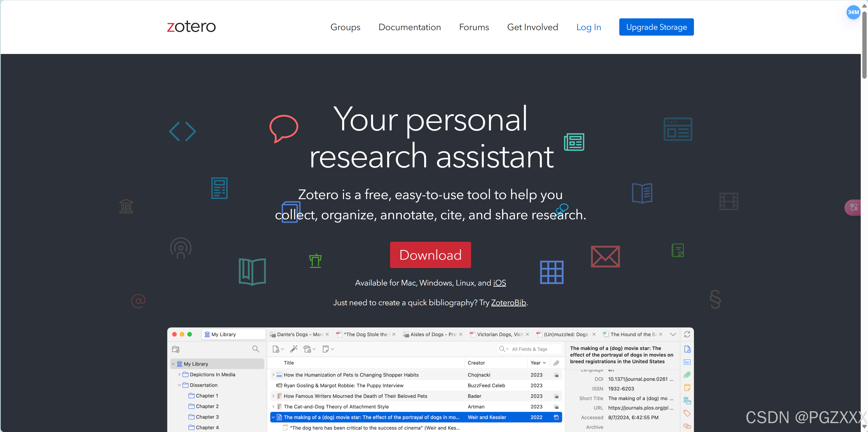Collapse The making of a (dog) movie star item

pyautogui.click(x=273, y=417)
